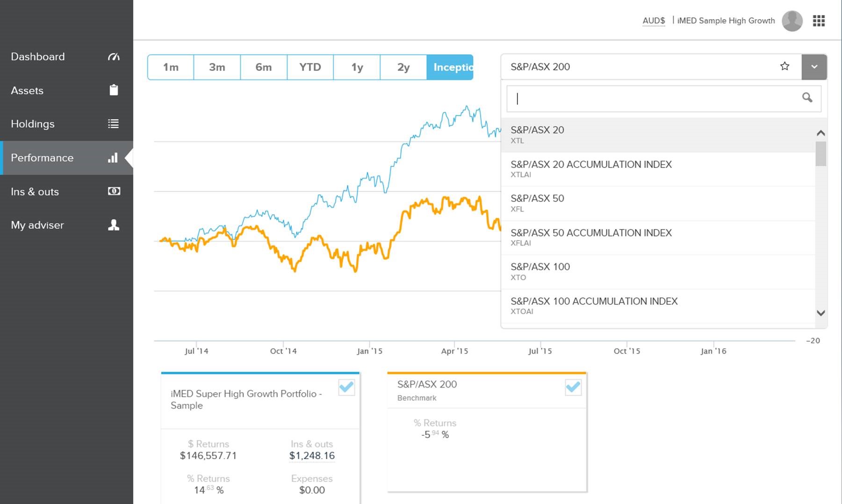Image resolution: width=842 pixels, height=504 pixels.
Task: Open the Assets page
Action: (x=66, y=90)
